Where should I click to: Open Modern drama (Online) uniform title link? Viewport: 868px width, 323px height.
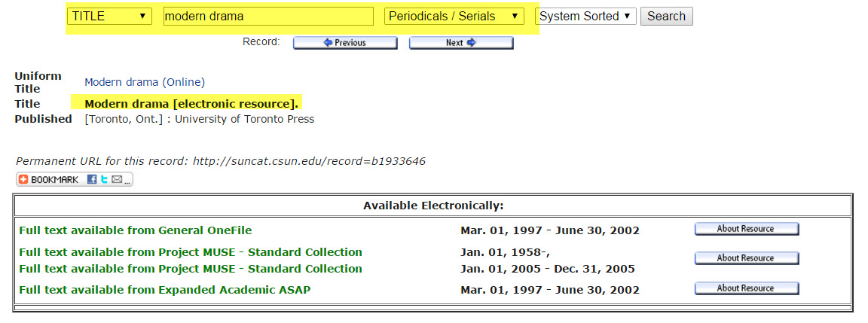(145, 82)
